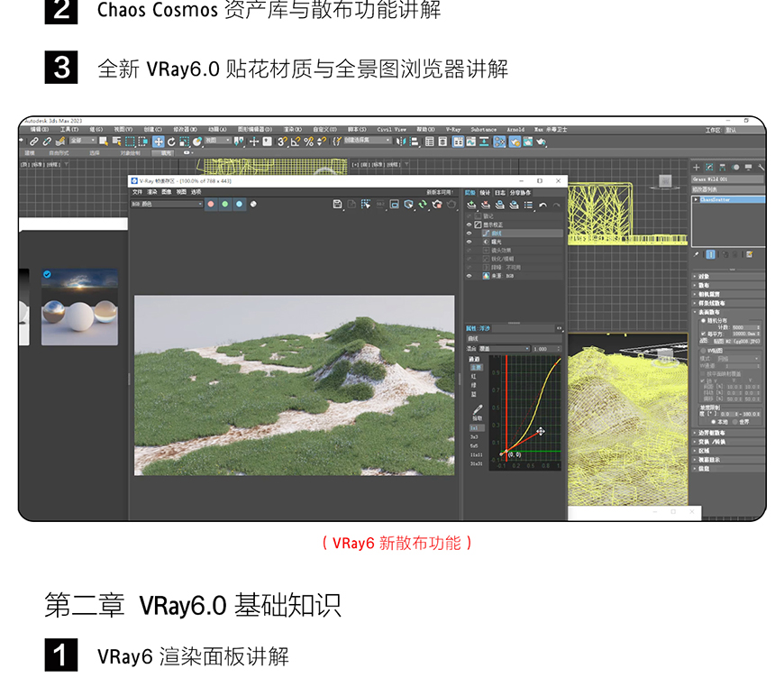Open the 文件 menu in V-Ray frame buffer
784x696 pixels.
[x=138, y=192]
